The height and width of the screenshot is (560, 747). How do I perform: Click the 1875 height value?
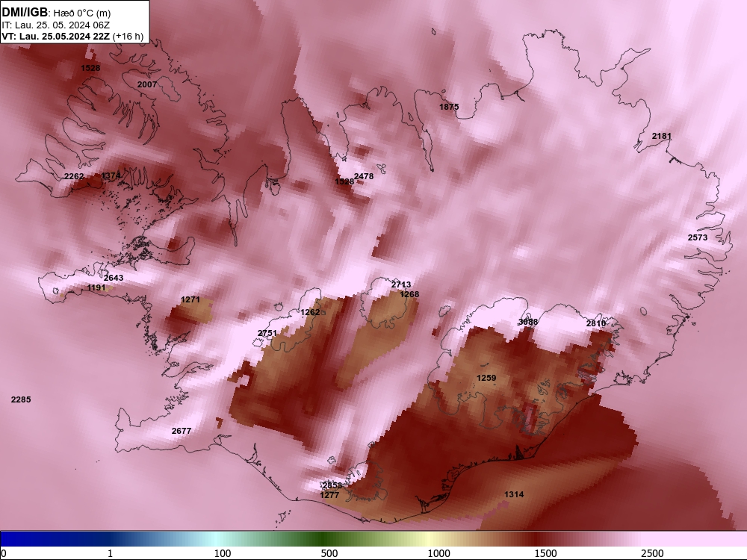tap(449, 107)
